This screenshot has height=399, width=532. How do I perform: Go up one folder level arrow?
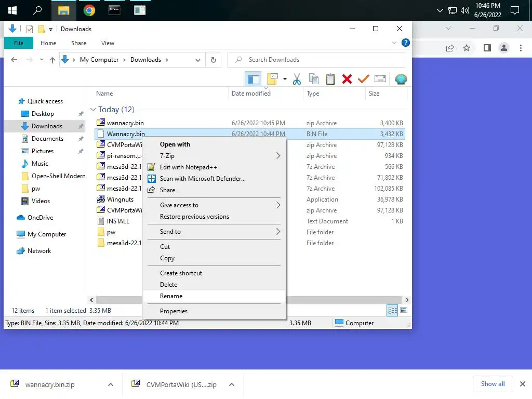[x=52, y=60]
